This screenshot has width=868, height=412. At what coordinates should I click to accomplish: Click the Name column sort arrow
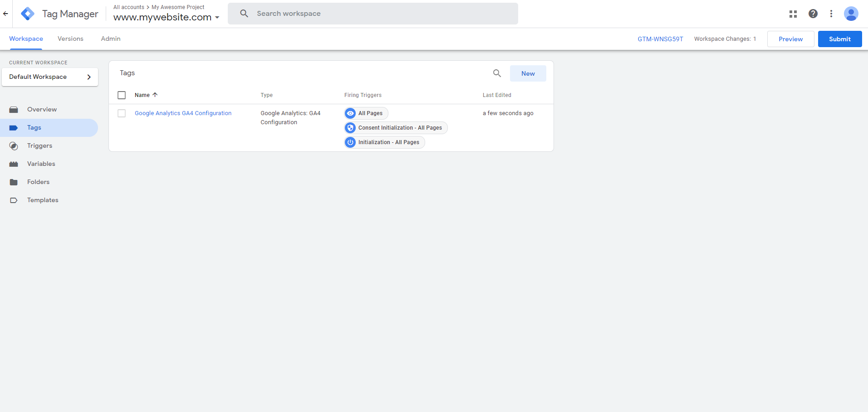point(155,95)
